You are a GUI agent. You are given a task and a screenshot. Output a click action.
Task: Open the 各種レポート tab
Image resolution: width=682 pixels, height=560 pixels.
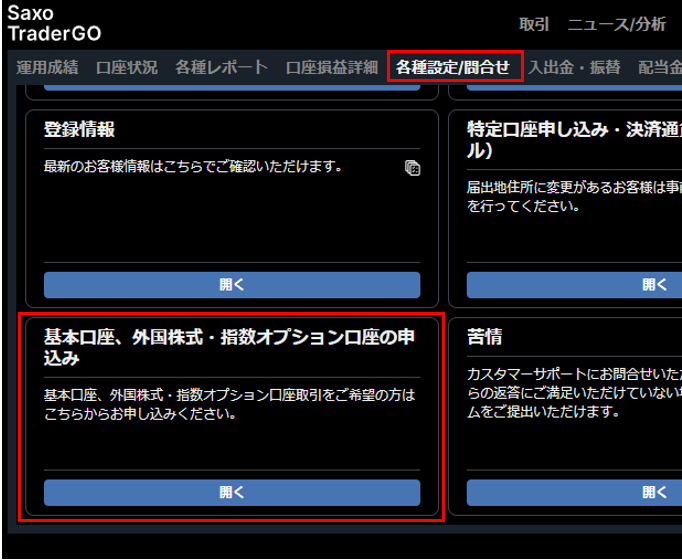[221, 67]
